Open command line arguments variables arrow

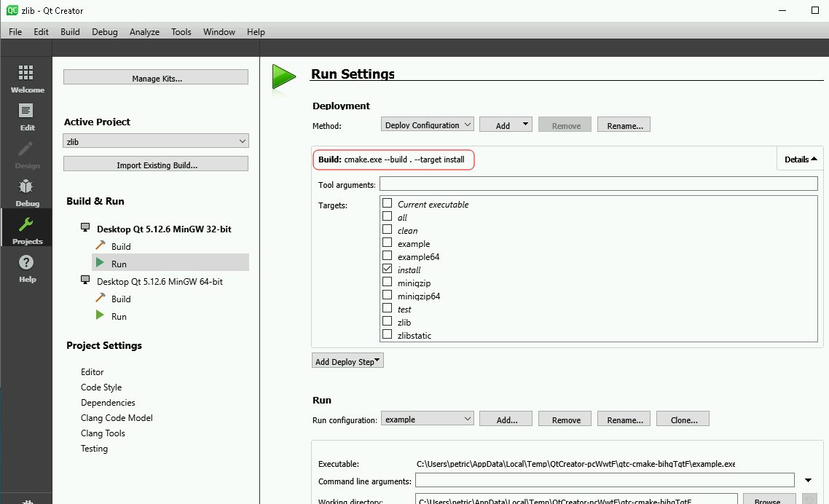[x=808, y=480]
